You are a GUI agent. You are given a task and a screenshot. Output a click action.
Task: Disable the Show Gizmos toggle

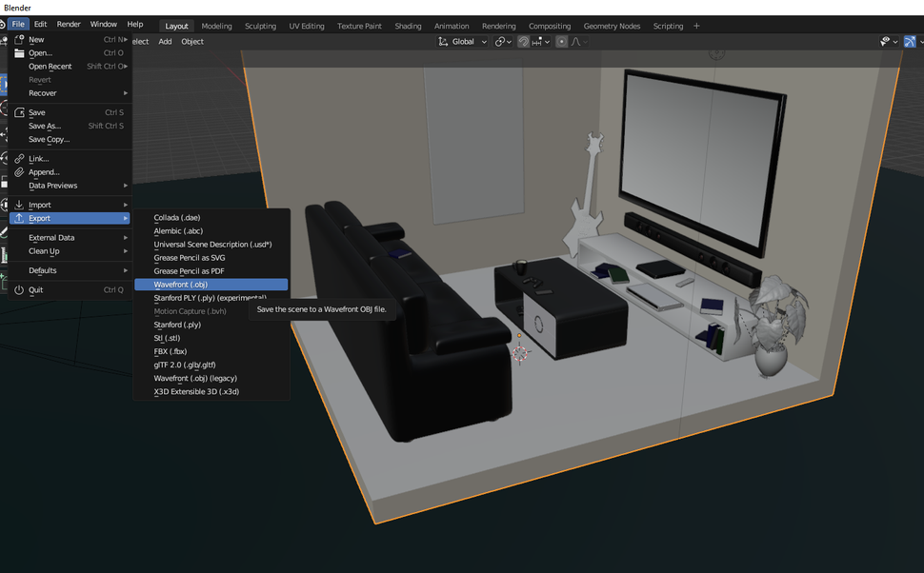click(911, 42)
